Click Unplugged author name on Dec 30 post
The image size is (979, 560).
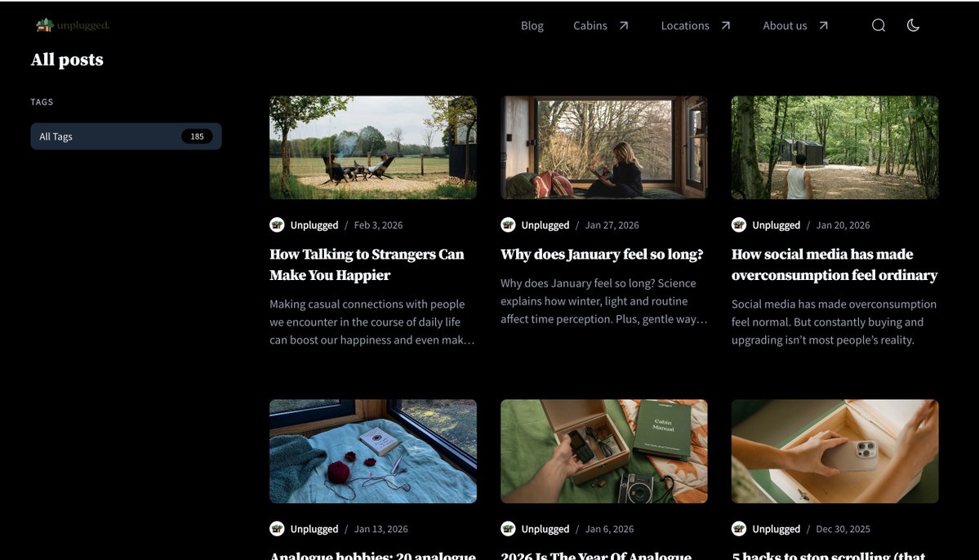tap(776, 529)
